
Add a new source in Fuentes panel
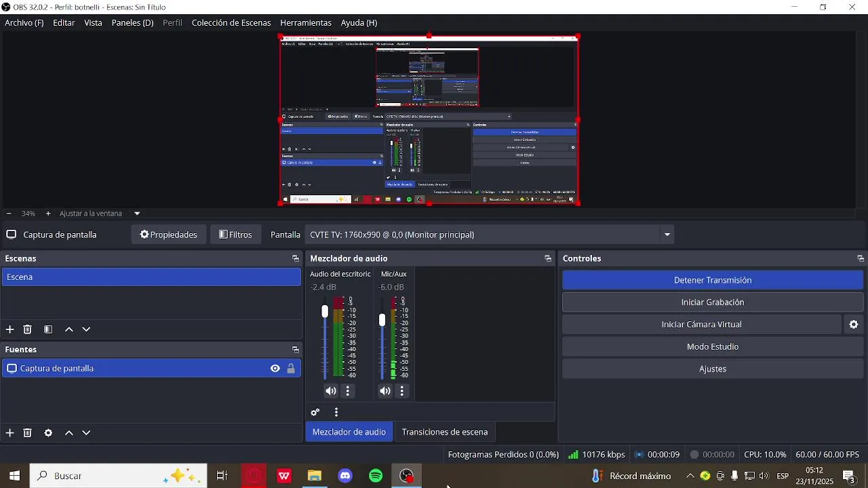(x=10, y=433)
